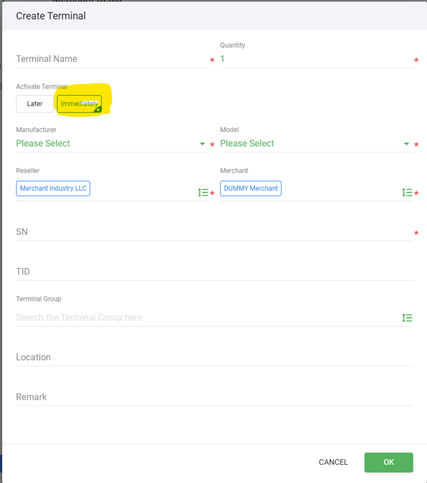Click the Merchant Industry LLC reseller tag
The height and width of the screenshot is (483, 427).
tap(53, 188)
